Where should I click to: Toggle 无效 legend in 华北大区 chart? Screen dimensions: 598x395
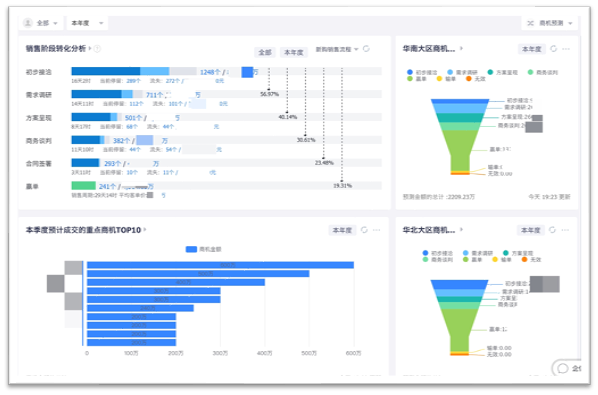pos(531,260)
